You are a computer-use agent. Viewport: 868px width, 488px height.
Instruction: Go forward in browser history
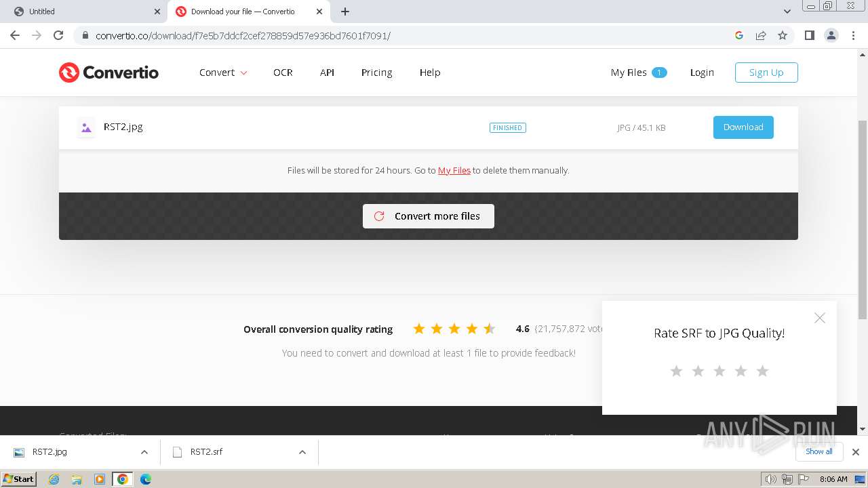click(37, 35)
